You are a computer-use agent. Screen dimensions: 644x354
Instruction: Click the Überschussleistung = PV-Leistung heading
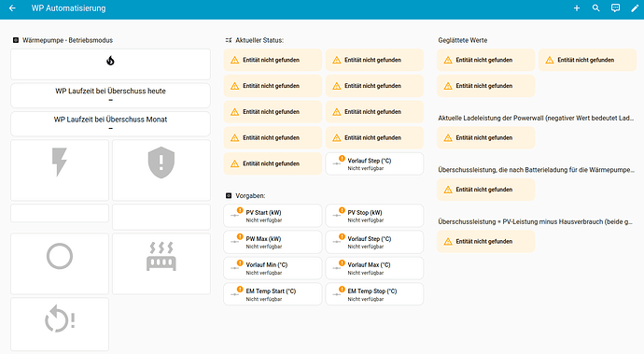click(535, 221)
